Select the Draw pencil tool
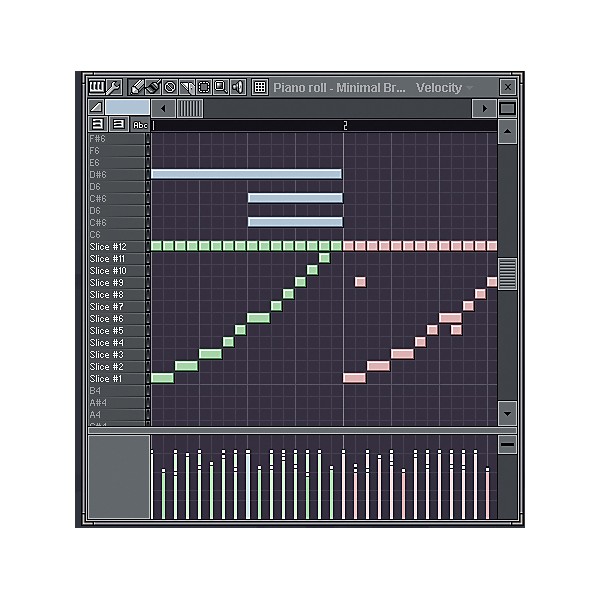600x600 pixels. pyautogui.click(x=136, y=87)
